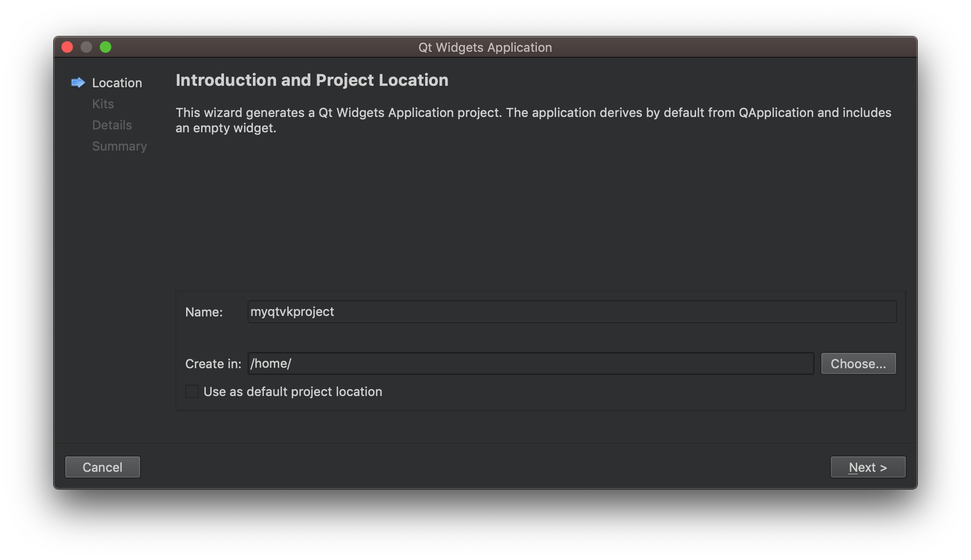Zoom the window with the green button
The image size is (971, 560).
point(106,47)
